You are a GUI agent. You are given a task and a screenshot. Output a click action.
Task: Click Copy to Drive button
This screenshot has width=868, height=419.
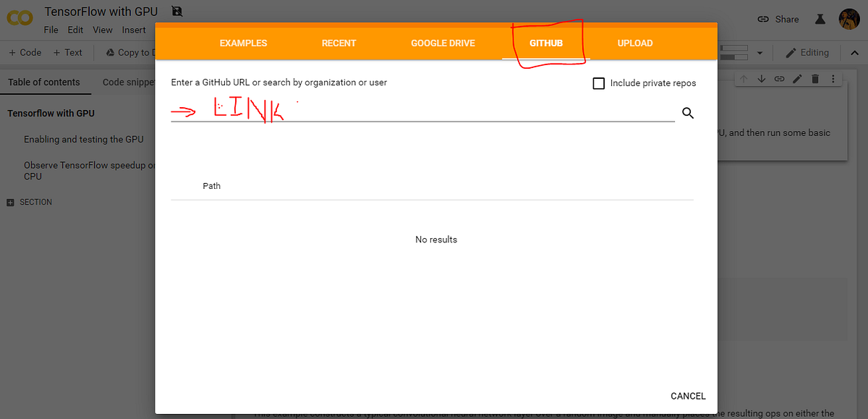click(x=130, y=52)
